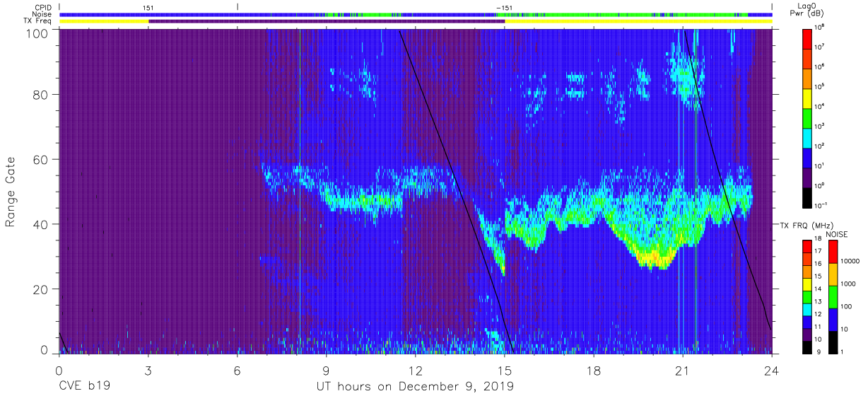
Task: Click the '15' hour tick label on x-axis
Action: (504, 371)
